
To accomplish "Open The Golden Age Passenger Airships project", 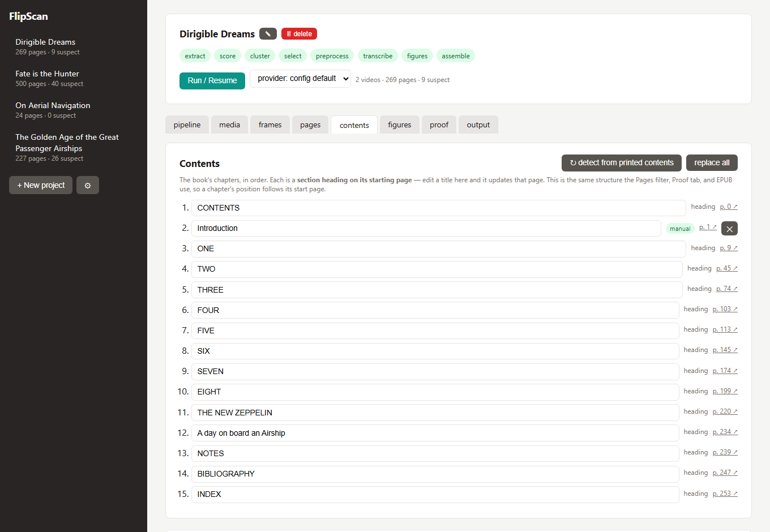I will (x=74, y=147).
